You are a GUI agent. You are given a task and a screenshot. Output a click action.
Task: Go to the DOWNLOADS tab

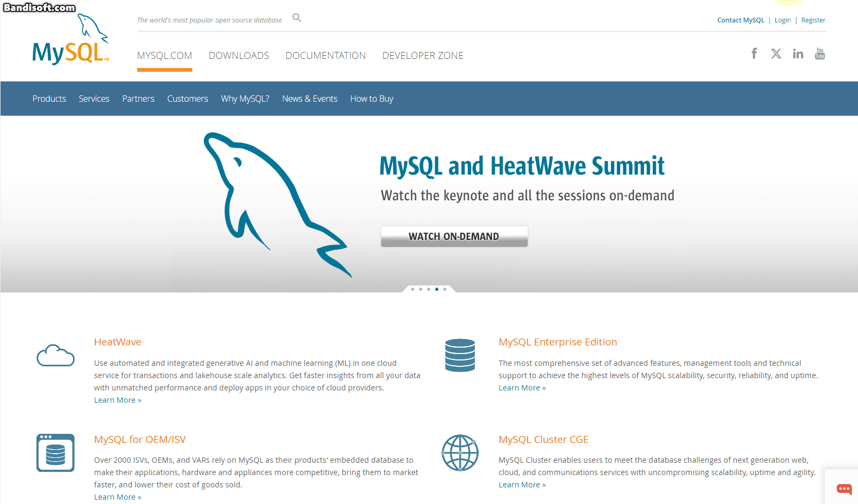coord(239,56)
